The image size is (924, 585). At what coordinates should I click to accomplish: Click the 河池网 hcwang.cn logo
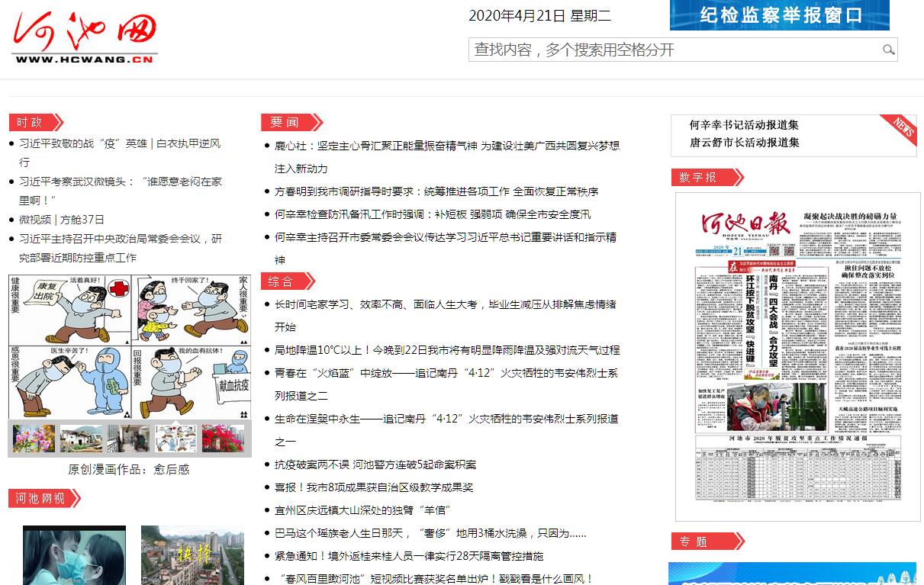click(85, 39)
